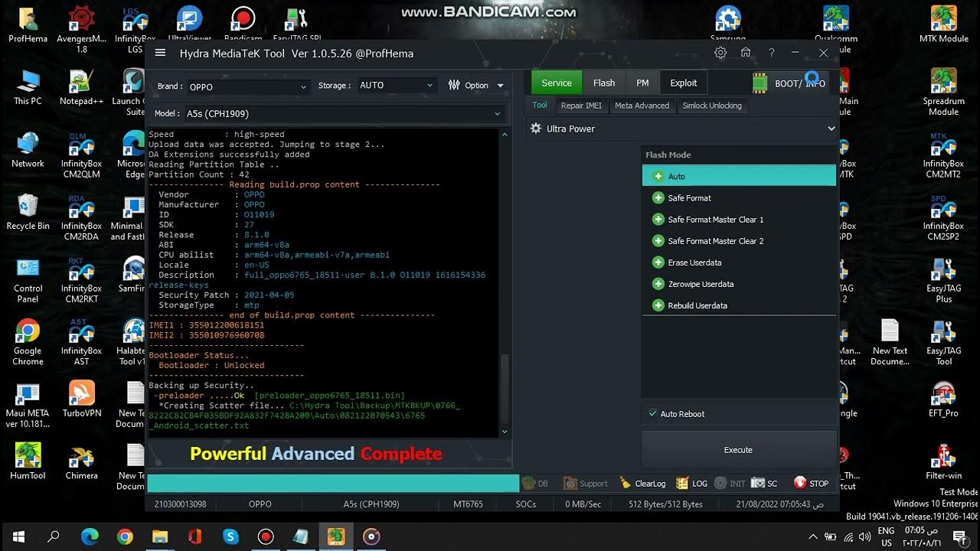
Task: Click the home icon in the Hydra title bar
Action: 746,53
